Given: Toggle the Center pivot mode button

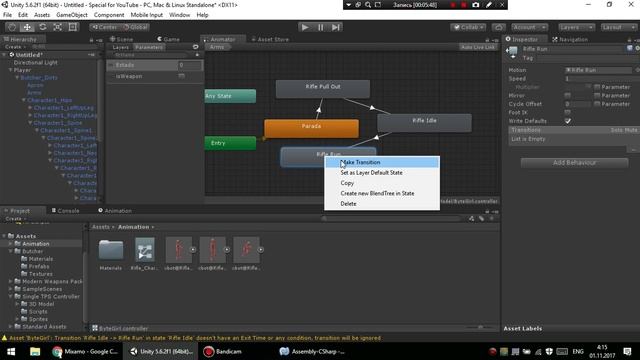Looking at the screenshot, I should point(104,27).
